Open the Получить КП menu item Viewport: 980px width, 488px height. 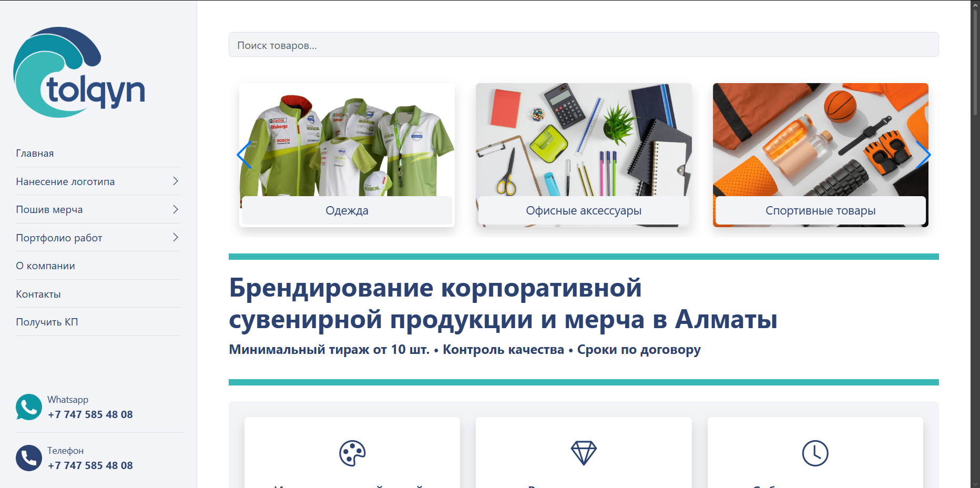pos(47,322)
